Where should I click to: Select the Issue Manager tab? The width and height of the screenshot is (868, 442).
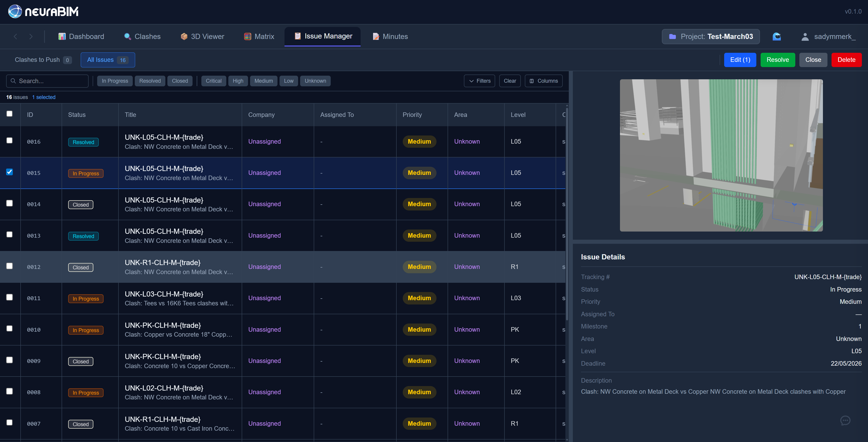pyautogui.click(x=323, y=36)
